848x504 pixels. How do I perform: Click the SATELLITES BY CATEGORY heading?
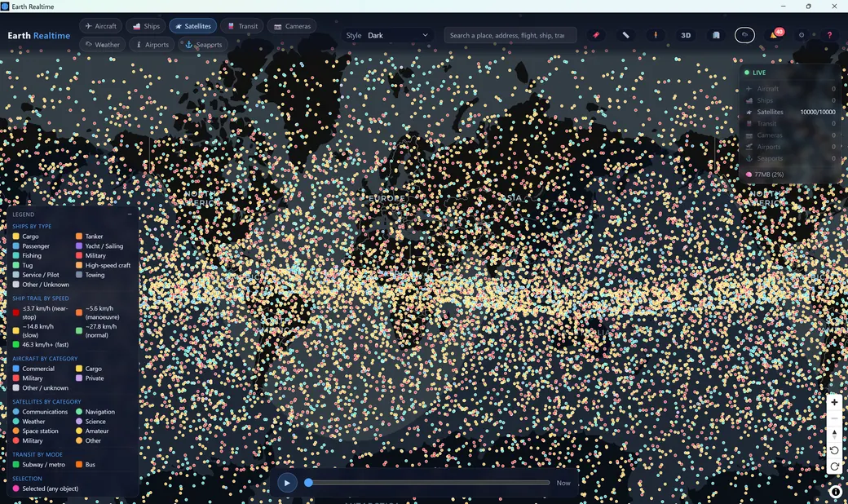tap(47, 402)
